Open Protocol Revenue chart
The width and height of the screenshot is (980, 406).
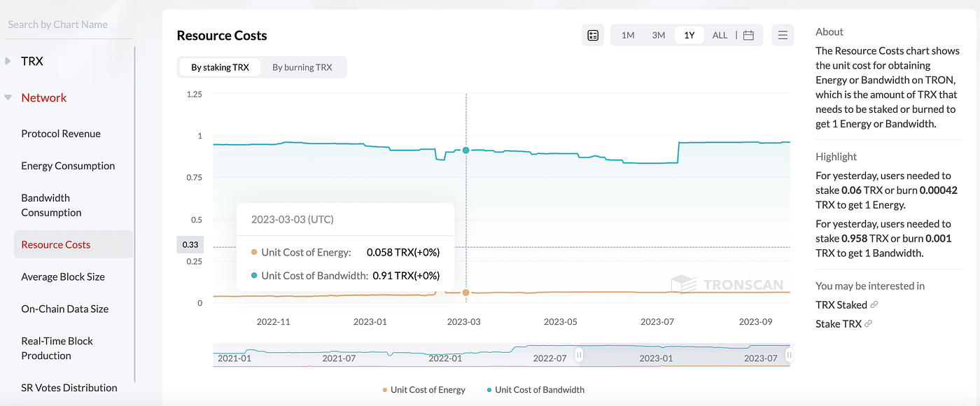[61, 134]
